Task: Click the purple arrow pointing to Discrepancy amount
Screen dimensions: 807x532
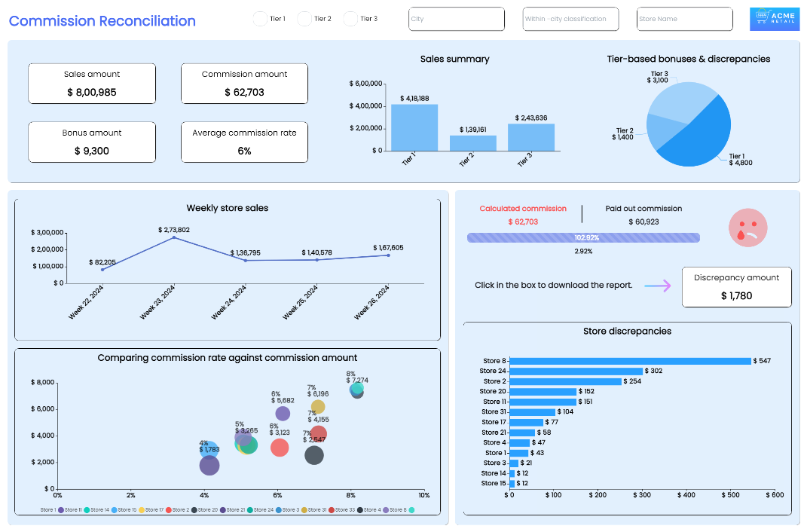Action: [x=657, y=286]
